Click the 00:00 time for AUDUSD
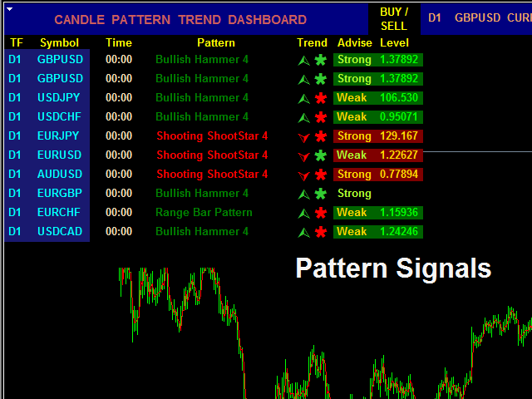 coord(119,174)
